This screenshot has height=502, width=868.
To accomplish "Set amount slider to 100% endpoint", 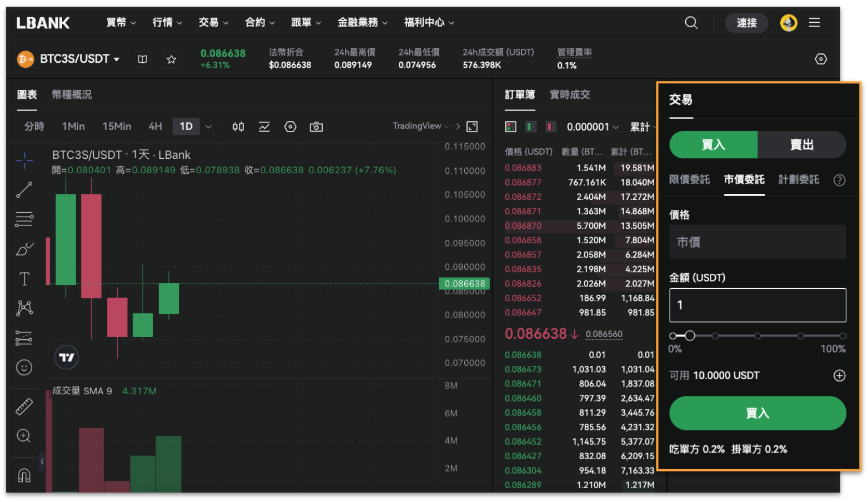I will [x=842, y=336].
